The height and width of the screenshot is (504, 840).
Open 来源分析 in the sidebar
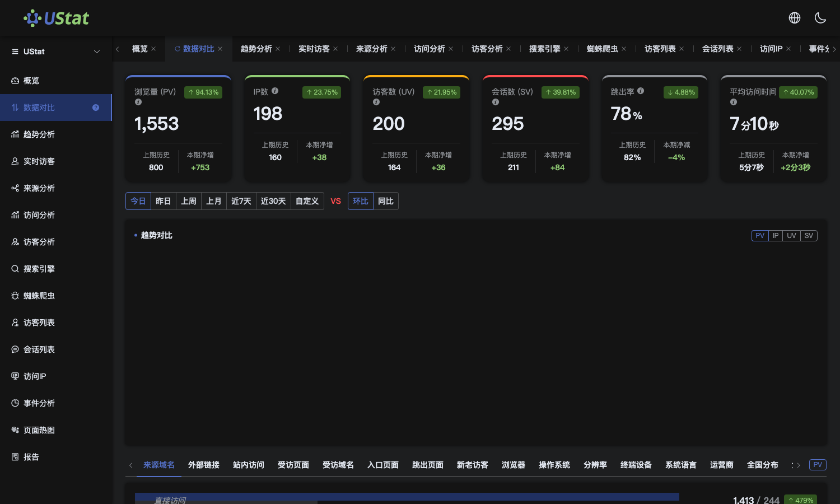pos(56,188)
